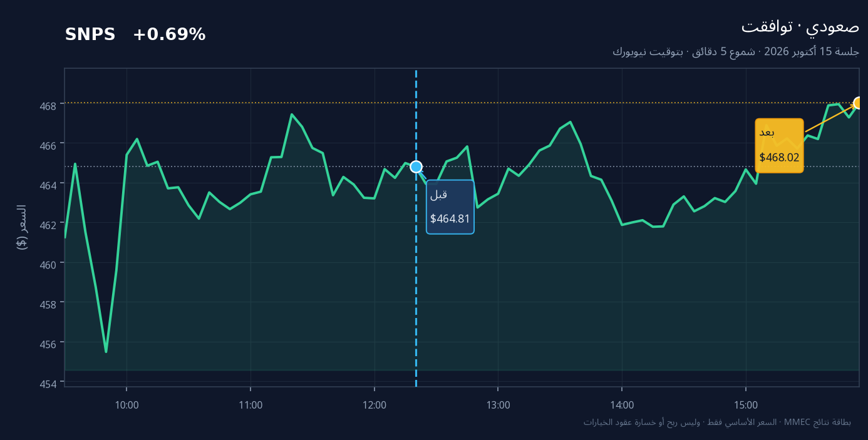Click the 12:00 time axis label
Image resolution: width=868 pixels, height=440 pixels.
pyautogui.click(x=375, y=405)
